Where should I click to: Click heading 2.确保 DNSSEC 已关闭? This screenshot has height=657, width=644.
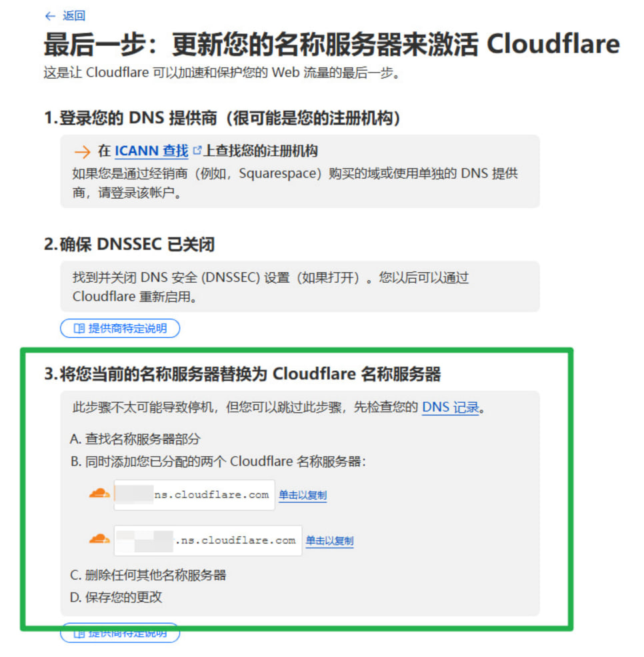[129, 244]
